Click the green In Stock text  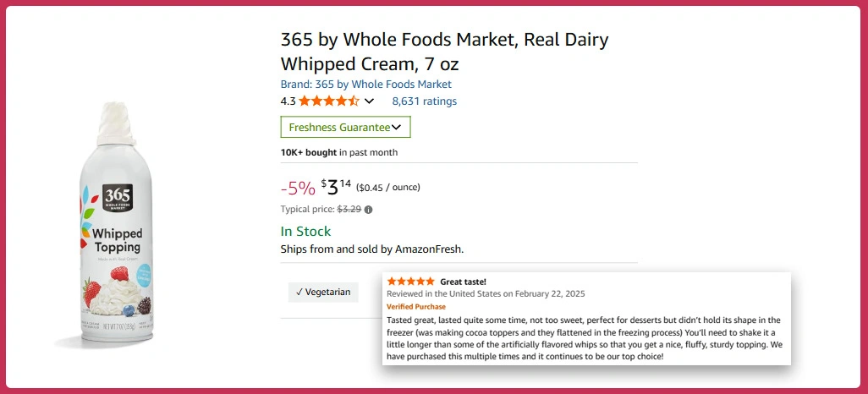point(305,232)
